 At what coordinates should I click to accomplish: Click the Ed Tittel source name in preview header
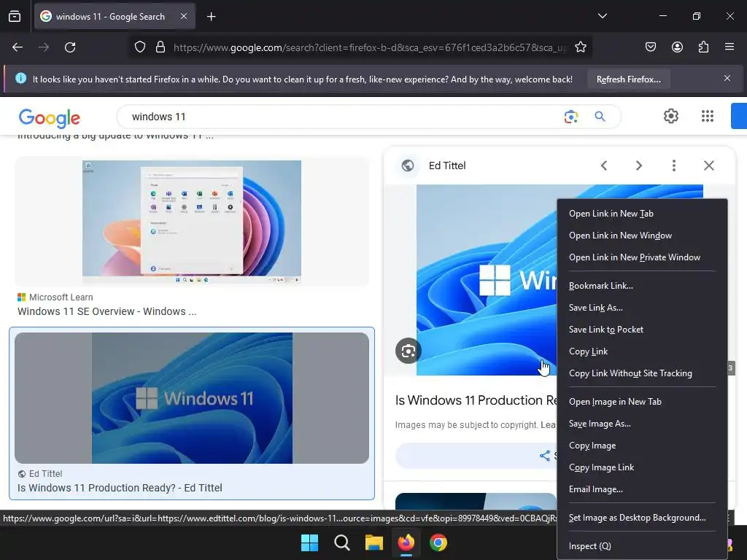click(447, 166)
